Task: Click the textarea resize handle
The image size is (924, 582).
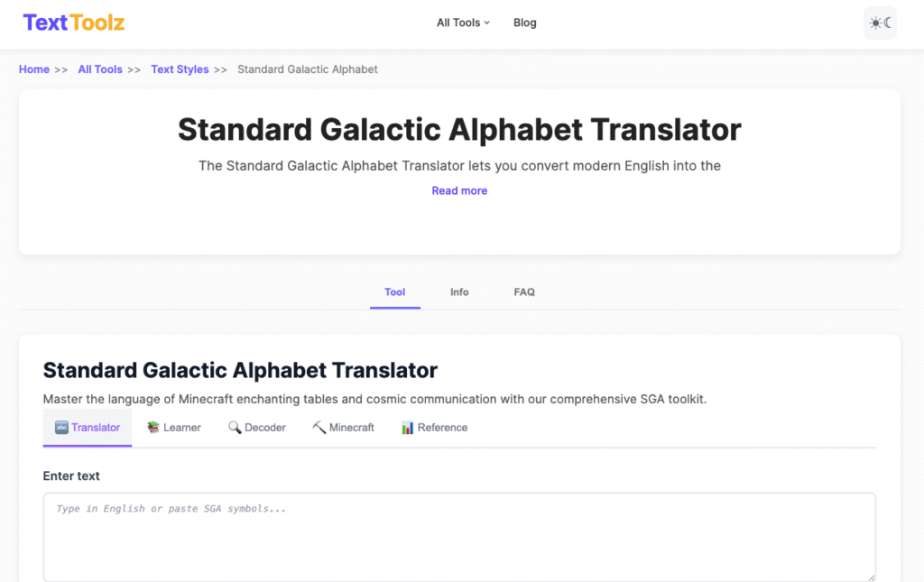Action: click(869, 576)
